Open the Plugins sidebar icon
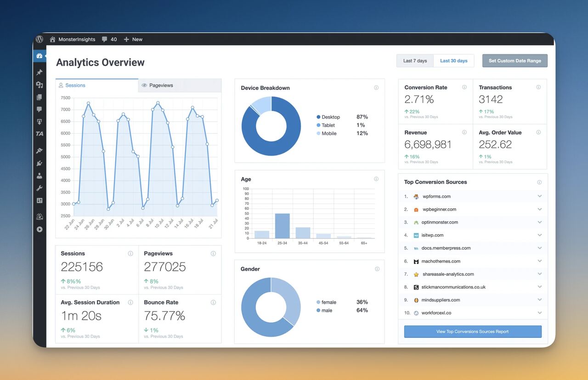Screen dimensions: 588x380 click(40, 163)
